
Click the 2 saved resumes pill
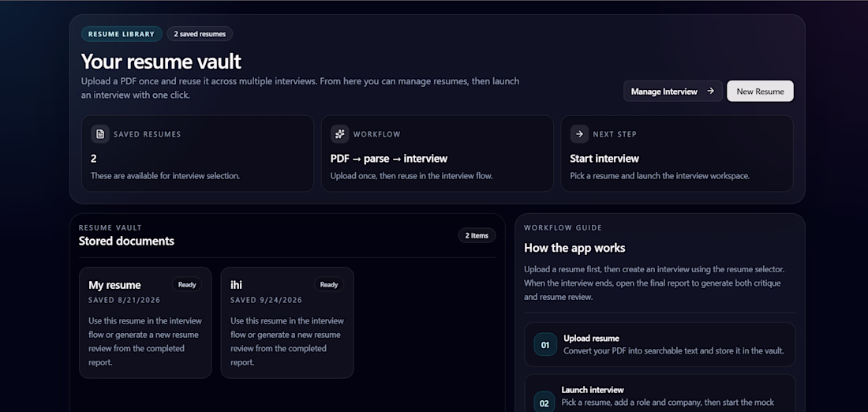coord(200,34)
